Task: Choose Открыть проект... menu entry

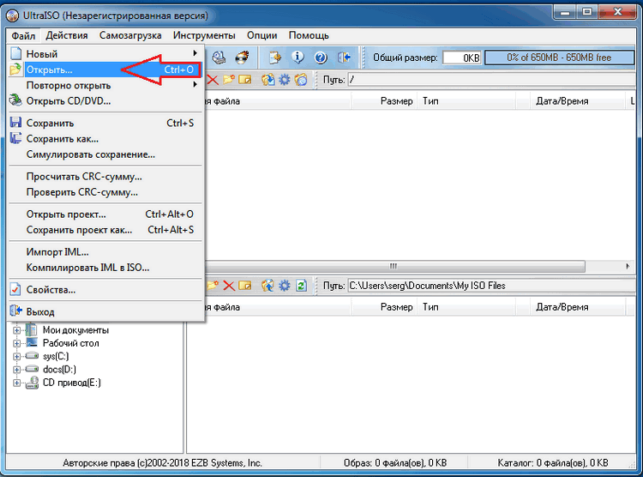Action: 105,215
